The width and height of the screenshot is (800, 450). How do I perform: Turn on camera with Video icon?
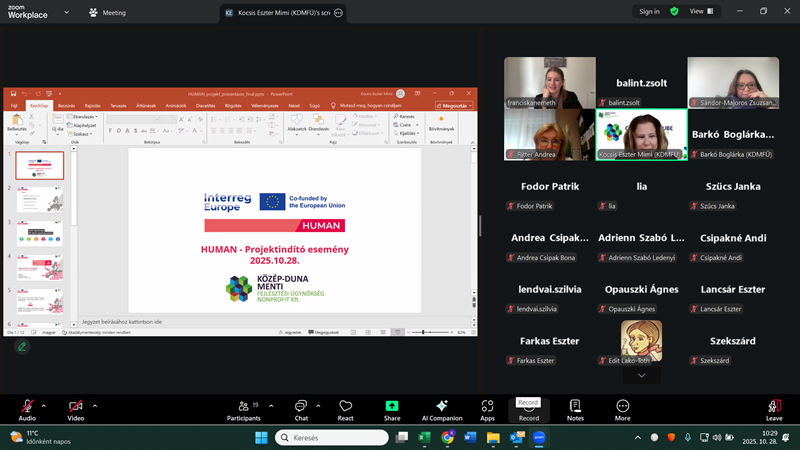coord(75,406)
